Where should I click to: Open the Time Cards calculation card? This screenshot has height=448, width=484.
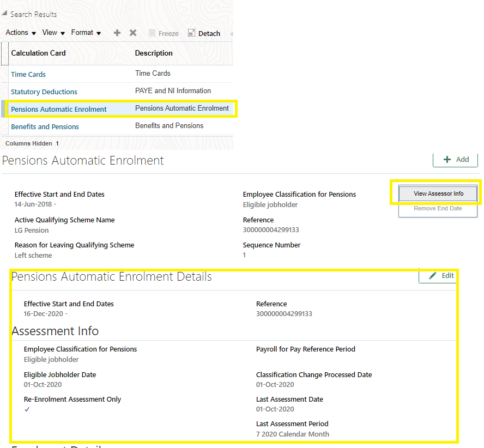click(28, 74)
